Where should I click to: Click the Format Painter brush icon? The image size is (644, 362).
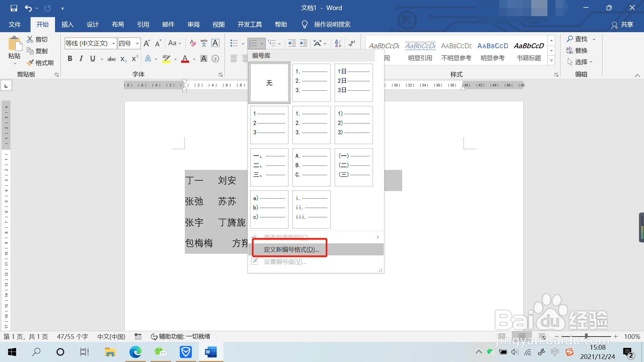pyautogui.click(x=31, y=63)
